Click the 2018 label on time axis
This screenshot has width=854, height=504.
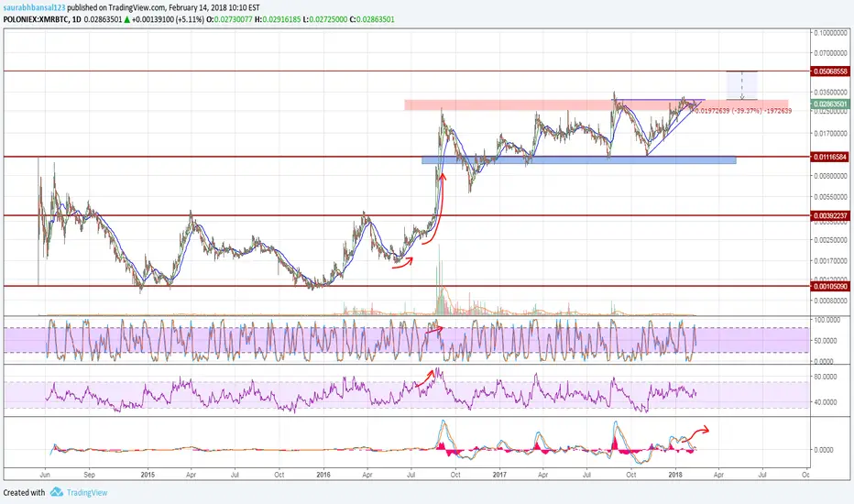point(675,475)
